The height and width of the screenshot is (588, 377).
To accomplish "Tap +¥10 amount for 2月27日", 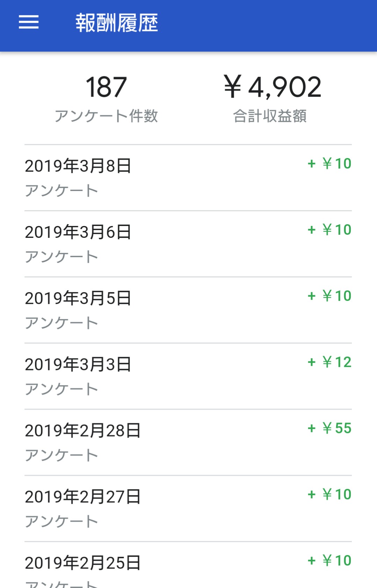I will (329, 494).
